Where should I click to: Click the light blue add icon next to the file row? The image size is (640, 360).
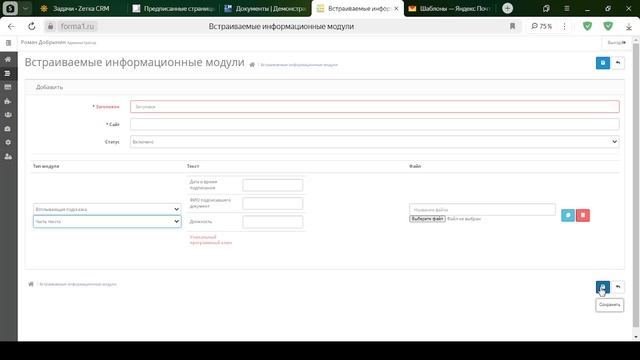568,215
